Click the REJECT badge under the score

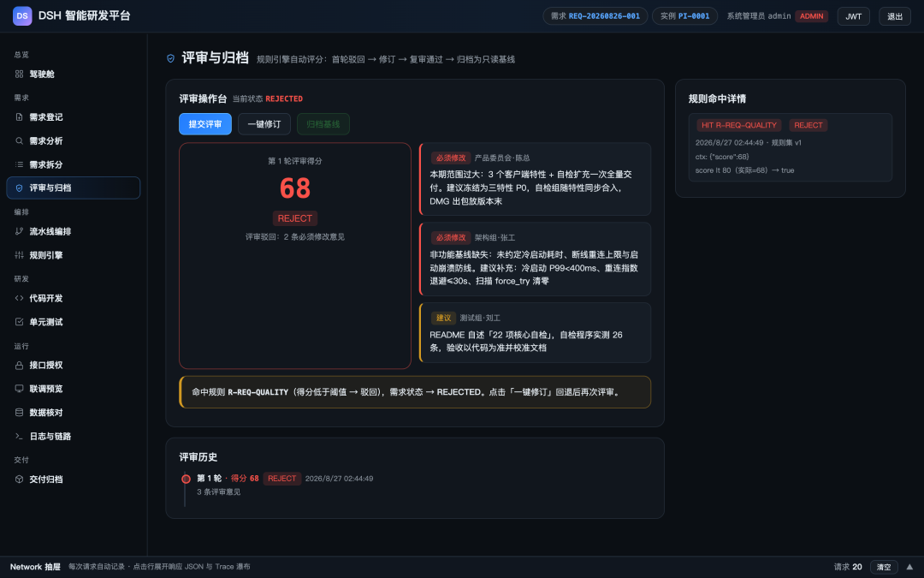[294, 218]
